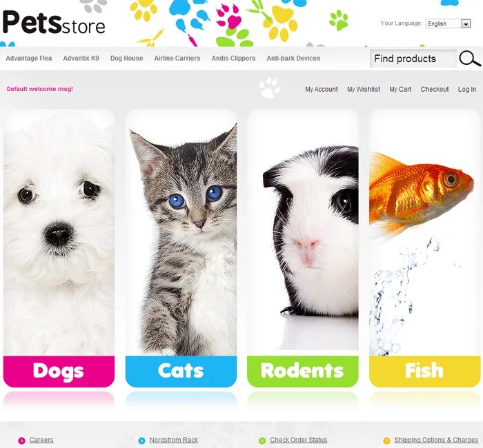Click the My Wishlist link
The width and height of the screenshot is (483, 448).
click(x=364, y=89)
